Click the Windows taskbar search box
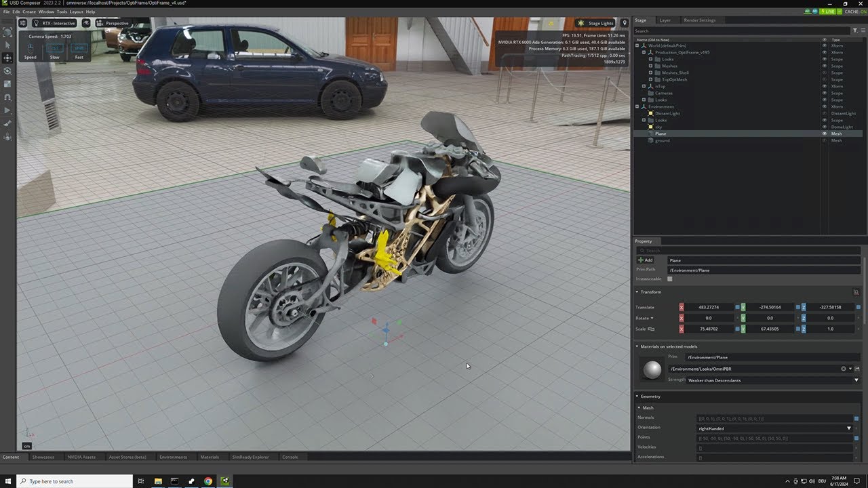The image size is (868, 488). coord(74,481)
